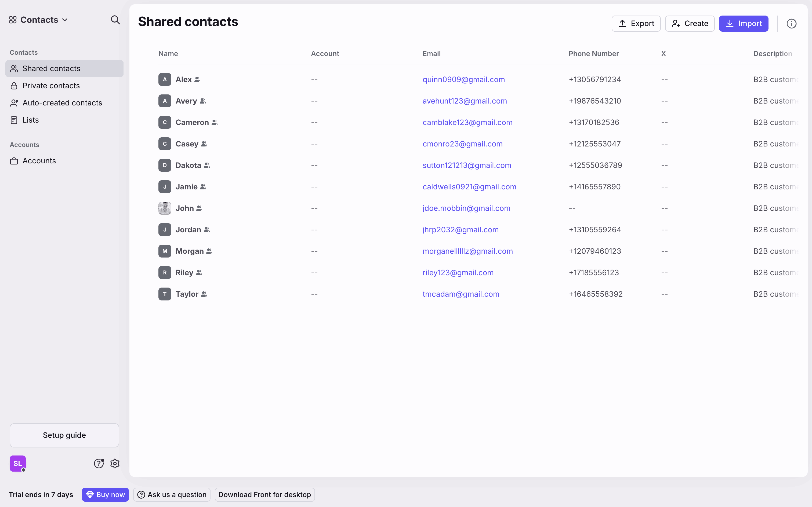Navigate to Accounts in sidebar
Screen dimensions: 812x507
39,161
